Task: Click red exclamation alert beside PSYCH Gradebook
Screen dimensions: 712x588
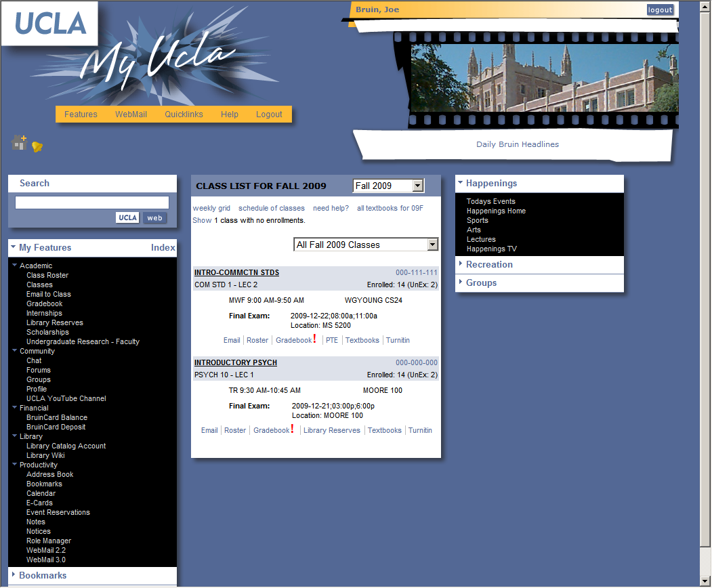Action: click(292, 429)
